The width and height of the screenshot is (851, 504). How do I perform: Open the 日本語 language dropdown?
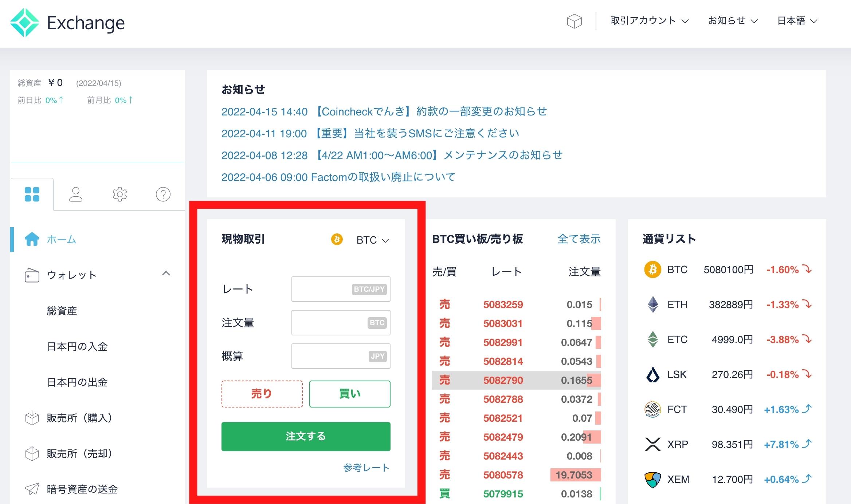797,21
